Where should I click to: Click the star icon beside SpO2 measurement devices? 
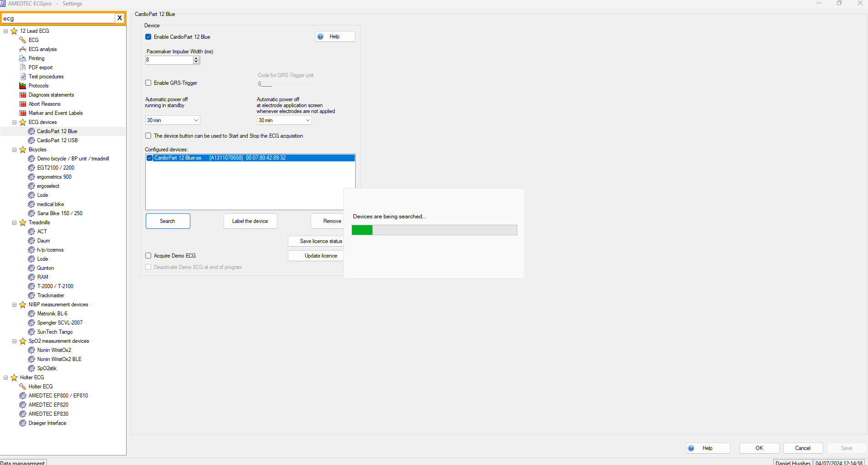23,341
